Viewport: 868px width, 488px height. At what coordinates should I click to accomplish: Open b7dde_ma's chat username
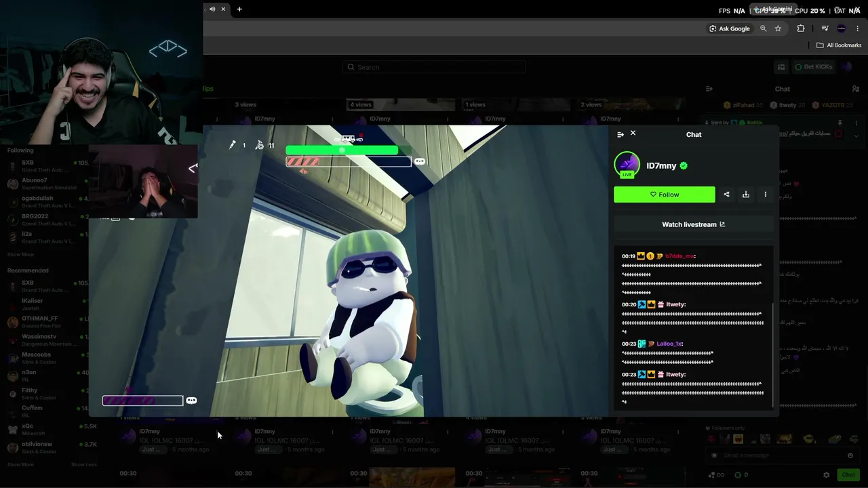[679, 256]
